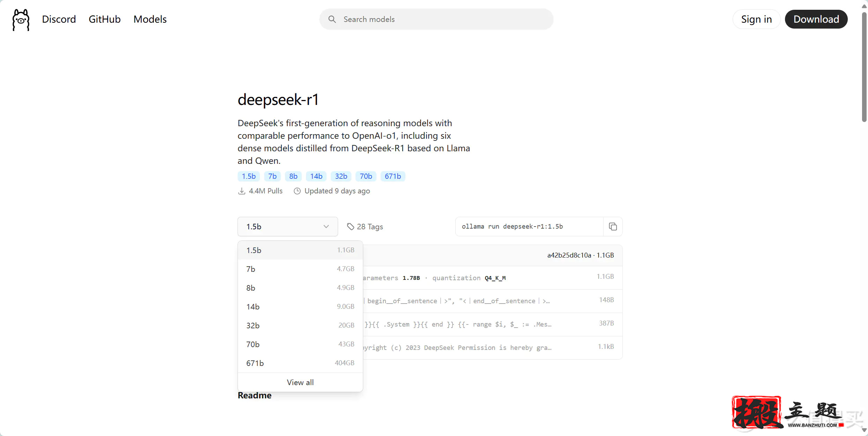Click the download icon beside 4.4M Pulls

point(242,191)
